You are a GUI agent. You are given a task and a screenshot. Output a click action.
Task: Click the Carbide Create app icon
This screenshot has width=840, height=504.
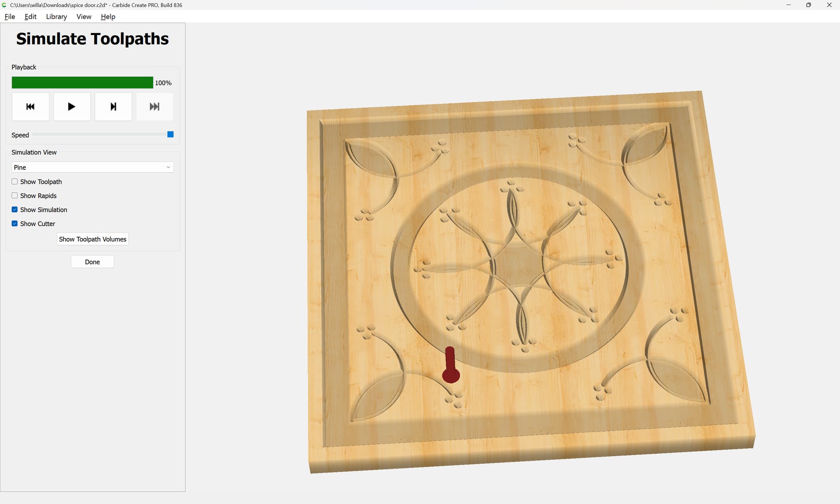[x=4, y=5]
